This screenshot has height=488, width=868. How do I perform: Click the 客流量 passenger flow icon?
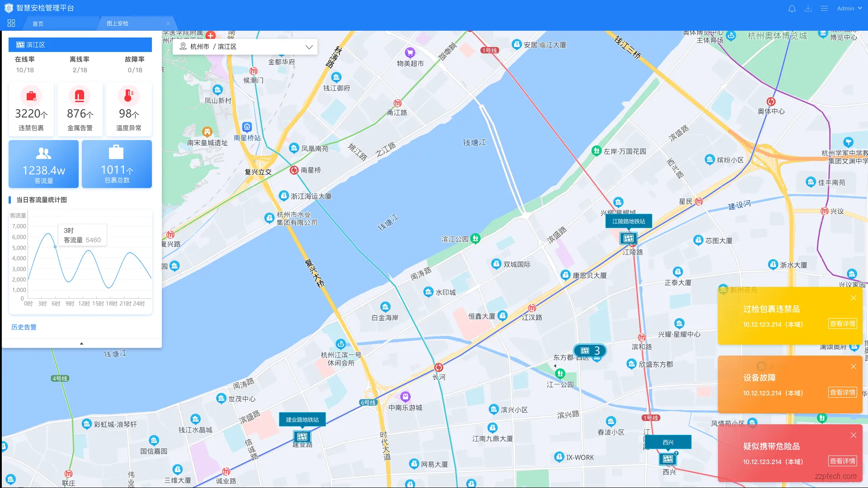pyautogui.click(x=43, y=154)
